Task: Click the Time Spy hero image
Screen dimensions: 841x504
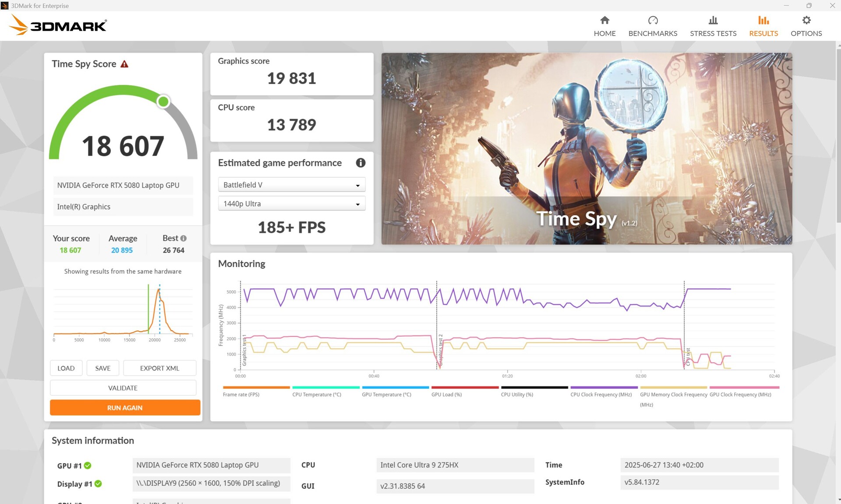Action: point(587,148)
